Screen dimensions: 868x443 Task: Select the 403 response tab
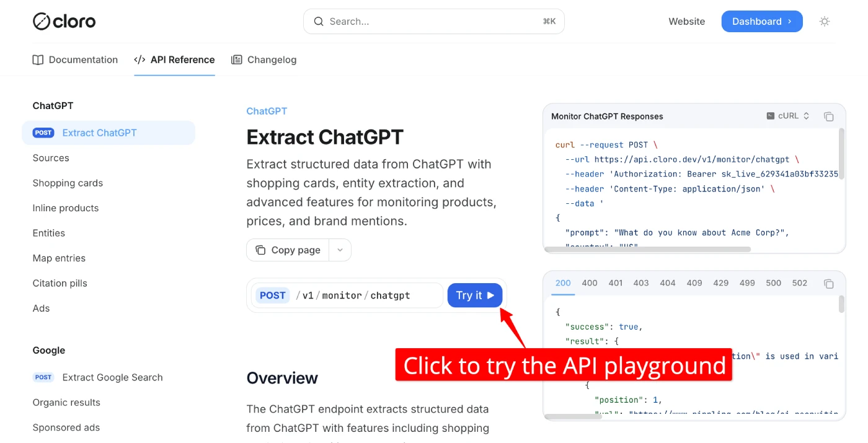[x=641, y=283]
